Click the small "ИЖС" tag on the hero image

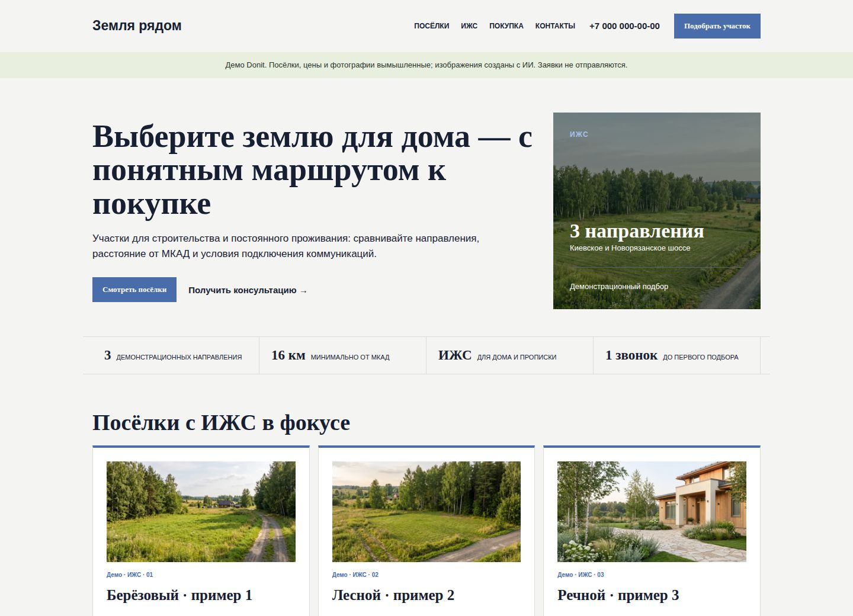(579, 134)
